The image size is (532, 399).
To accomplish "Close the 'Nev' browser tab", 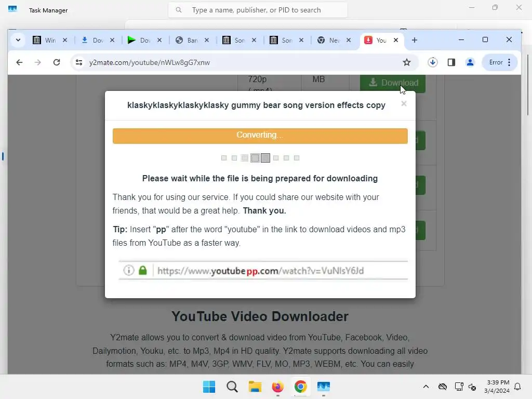I will click(349, 40).
